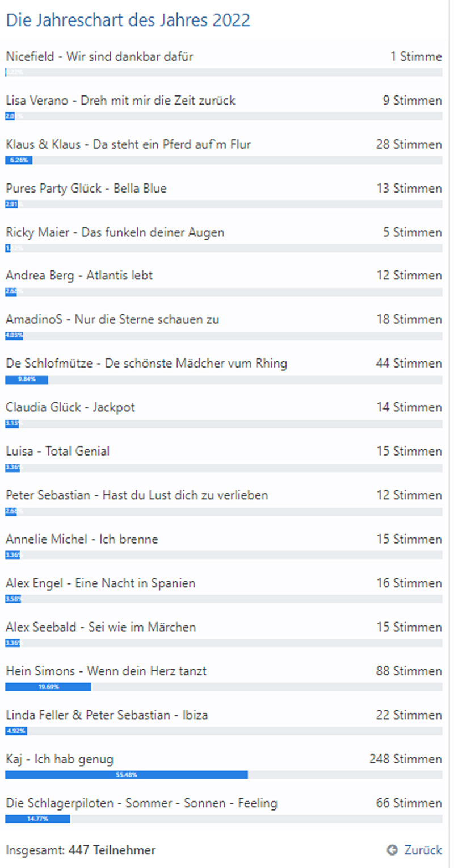Click Linda Feller & Peter Sebastian - Ibiza entry
This screenshot has height=868, width=454.
point(107,715)
